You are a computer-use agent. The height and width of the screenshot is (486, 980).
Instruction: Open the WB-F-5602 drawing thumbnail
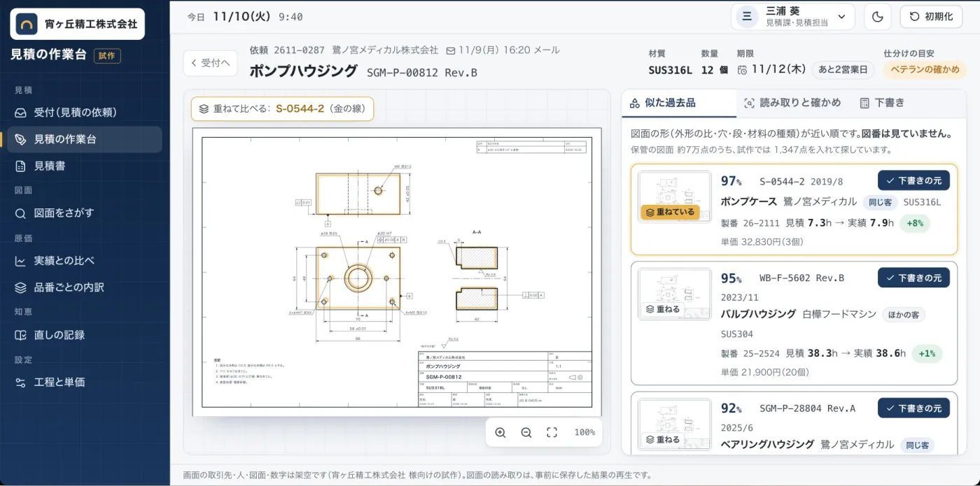(674, 294)
